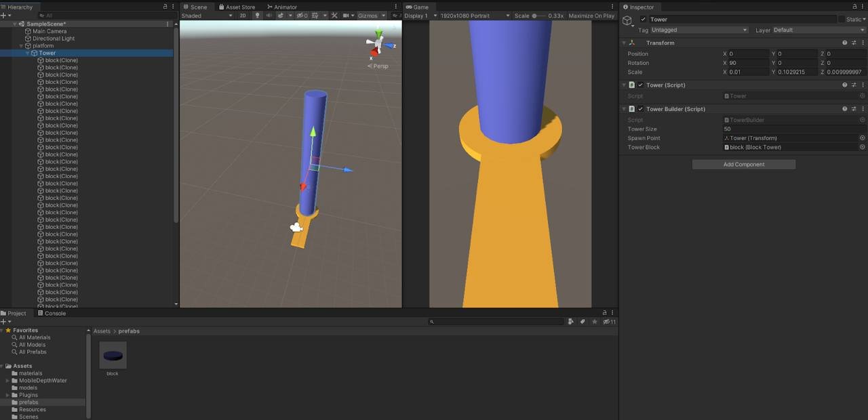Image resolution: width=868 pixels, height=420 pixels.
Task: Toggle scene grid visibility icon
Action: (x=315, y=16)
